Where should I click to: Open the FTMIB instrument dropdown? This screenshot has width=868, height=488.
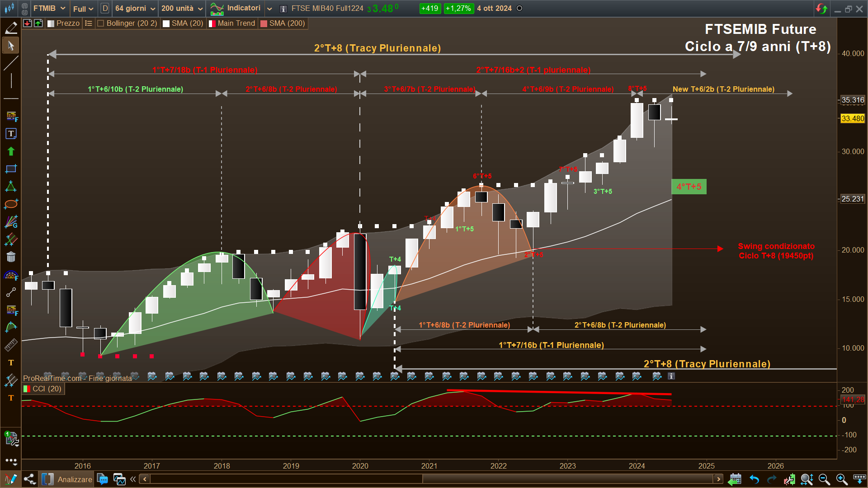point(49,8)
